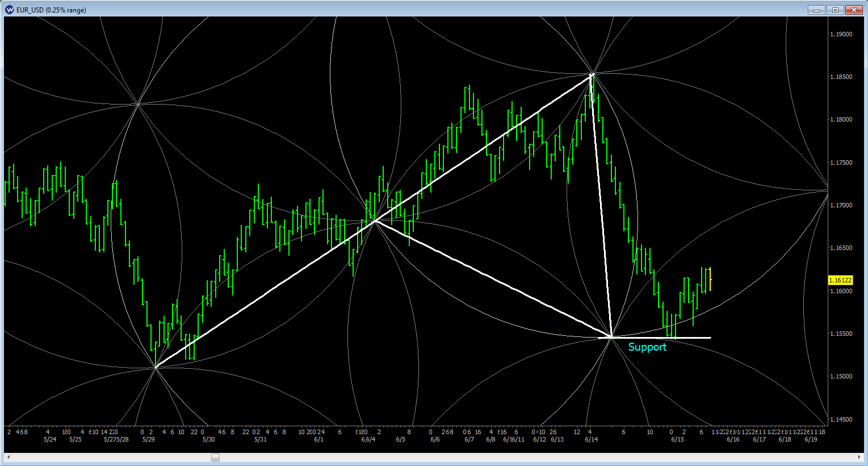Click the 1.17500 price axis label
This screenshot has height=466, width=868.
(x=841, y=163)
